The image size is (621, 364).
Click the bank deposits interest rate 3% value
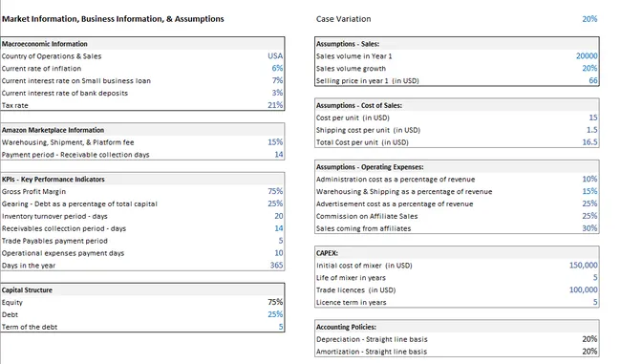(277, 93)
